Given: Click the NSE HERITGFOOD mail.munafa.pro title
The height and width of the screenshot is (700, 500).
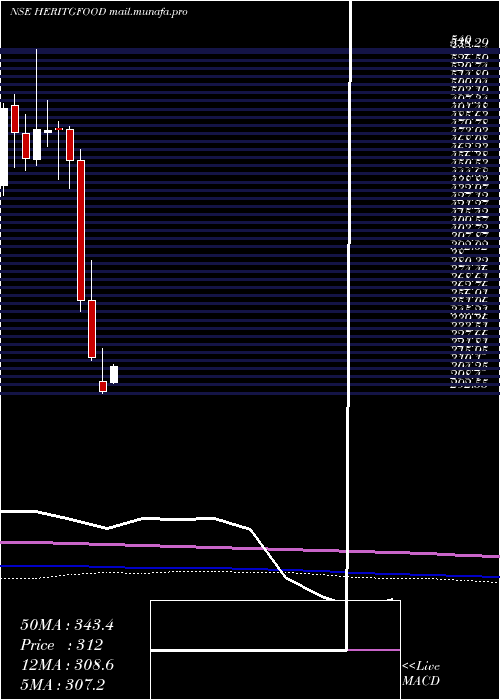Looking at the screenshot, I should coord(99,12).
